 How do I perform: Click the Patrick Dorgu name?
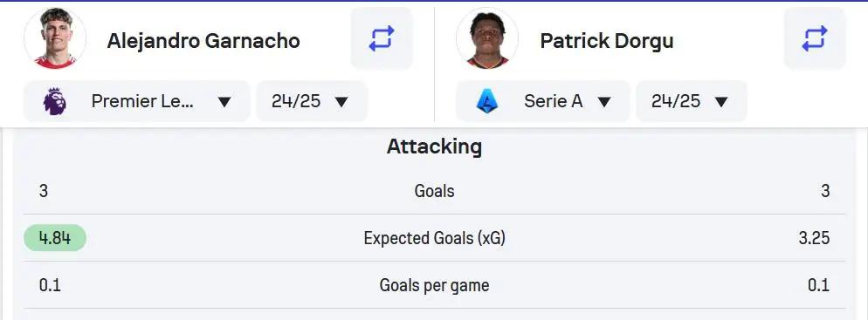(x=607, y=40)
